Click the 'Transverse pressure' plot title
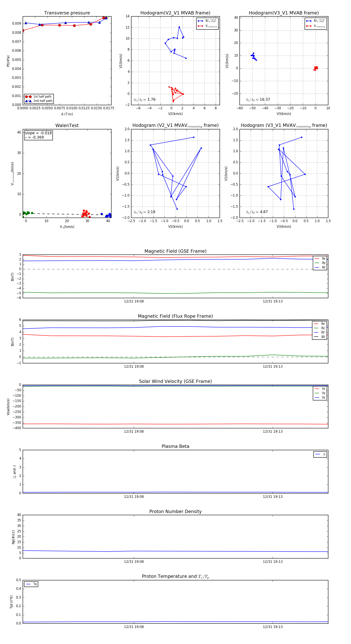Image resolution: width=351 pixels, height=644 pixels. (67, 13)
